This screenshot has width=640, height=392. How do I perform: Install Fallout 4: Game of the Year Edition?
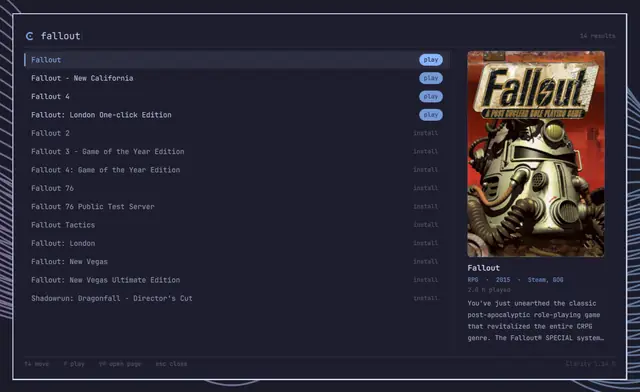coord(425,170)
